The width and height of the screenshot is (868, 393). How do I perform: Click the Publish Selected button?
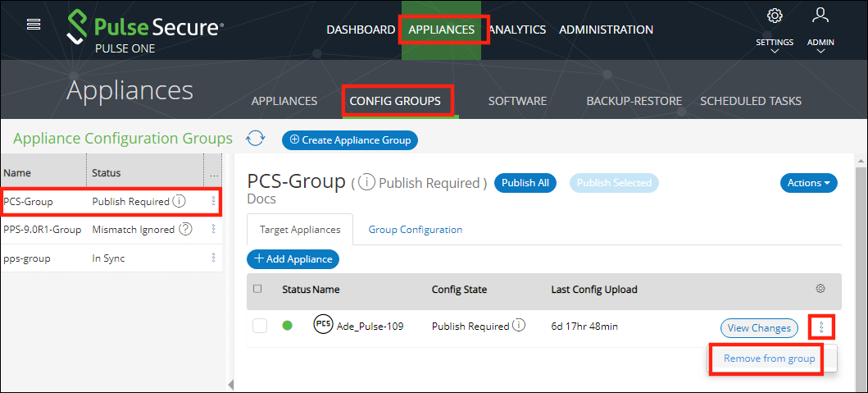(614, 182)
